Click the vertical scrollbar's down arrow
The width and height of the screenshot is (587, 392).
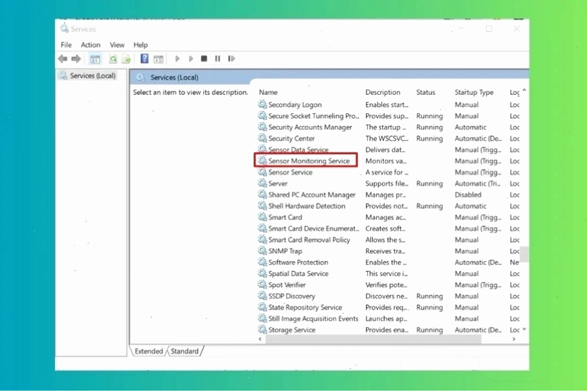coord(524,329)
